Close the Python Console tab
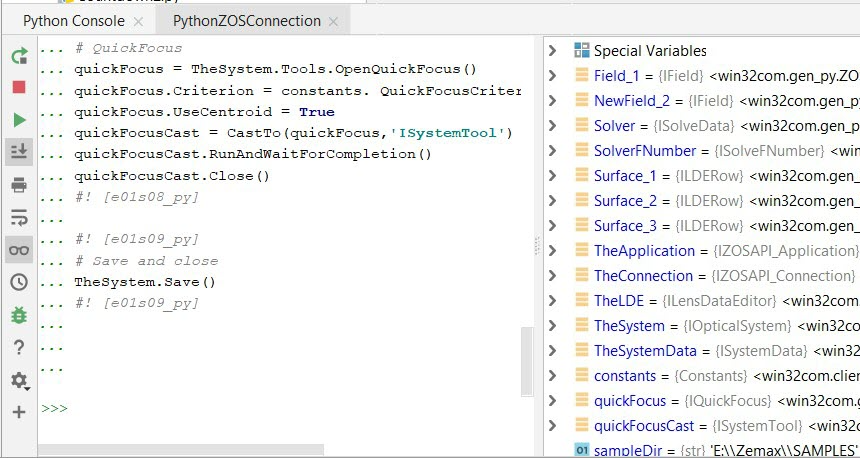This screenshot has height=458, width=860. pyautogui.click(x=139, y=21)
